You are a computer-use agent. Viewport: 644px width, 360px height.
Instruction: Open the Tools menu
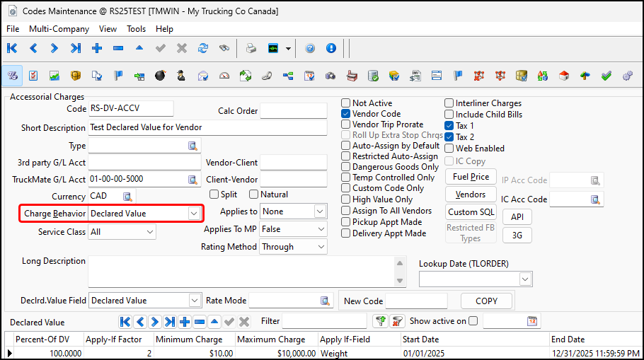tap(136, 29)
